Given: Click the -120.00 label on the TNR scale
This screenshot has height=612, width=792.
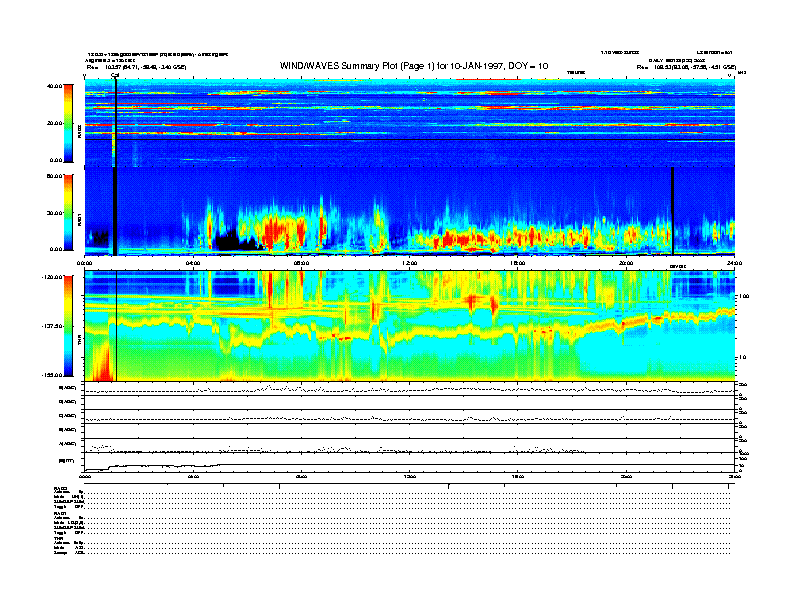Looking at the screenshot, I should (x=52, y=277).
